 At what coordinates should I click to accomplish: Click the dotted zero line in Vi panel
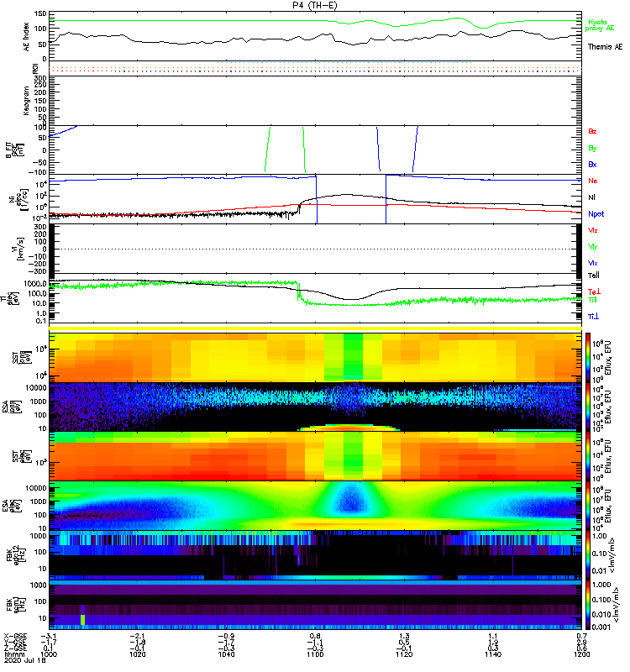point(315,249)
